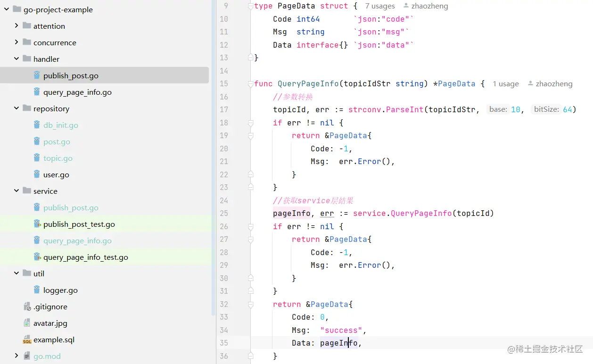This screenshot has height=364, width=593.
Task: Click the '1 usage' hint on QueryPageInfo
Action: point(506,84)
